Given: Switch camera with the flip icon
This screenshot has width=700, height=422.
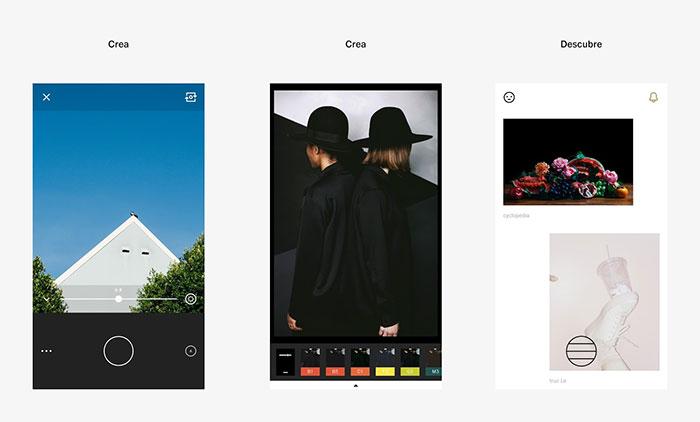Looking at the screenshot, I should (191, 97).
